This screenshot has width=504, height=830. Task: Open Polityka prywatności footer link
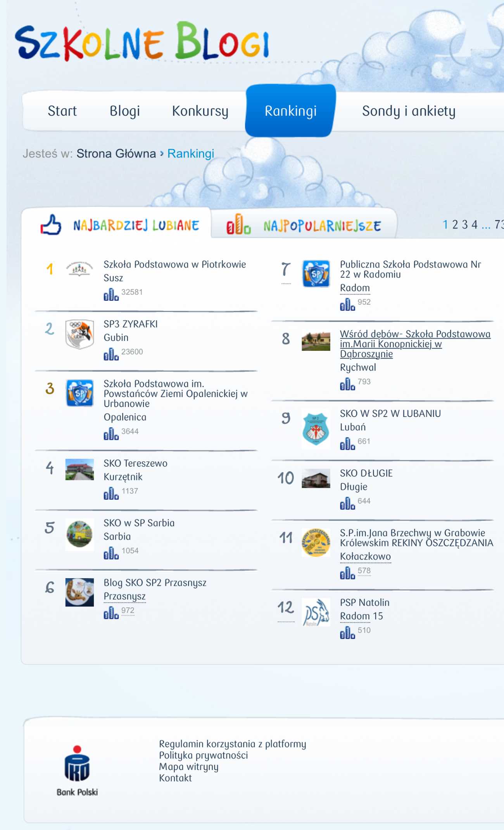(203, 755)
